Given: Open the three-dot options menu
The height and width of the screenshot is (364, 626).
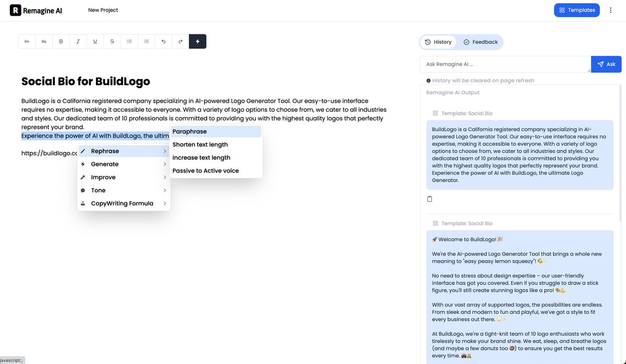Looking at the screenshot, I should pyautogui.click(x=611, y=10).
